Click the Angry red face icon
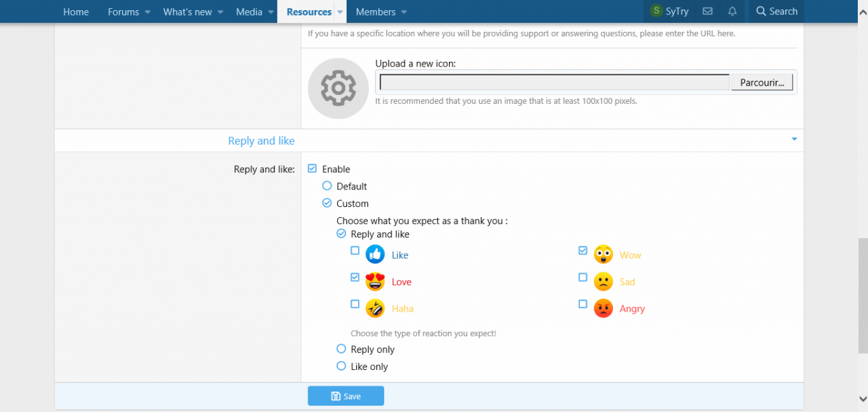Image resolution: width=868 pixels, height=412 pixels. pos(603,308)
